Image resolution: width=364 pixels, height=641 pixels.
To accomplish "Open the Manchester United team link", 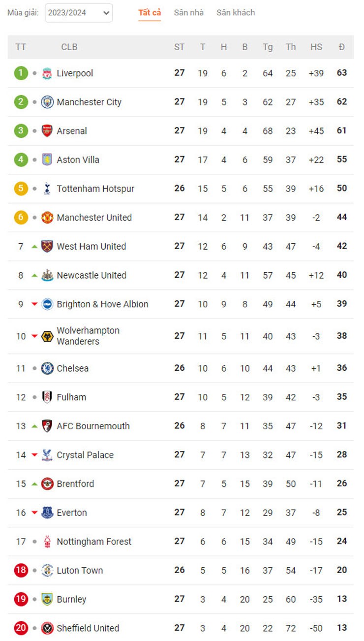I will pos(94,218).
